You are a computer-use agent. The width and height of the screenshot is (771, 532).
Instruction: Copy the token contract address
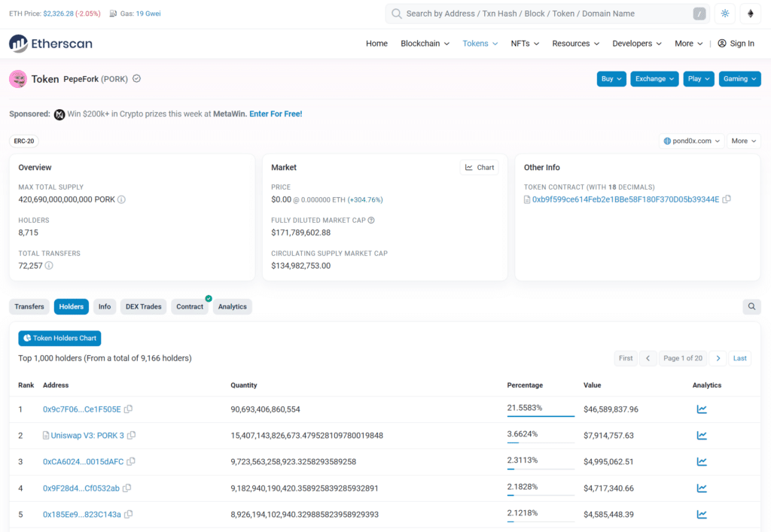click(x=727, y=199)
